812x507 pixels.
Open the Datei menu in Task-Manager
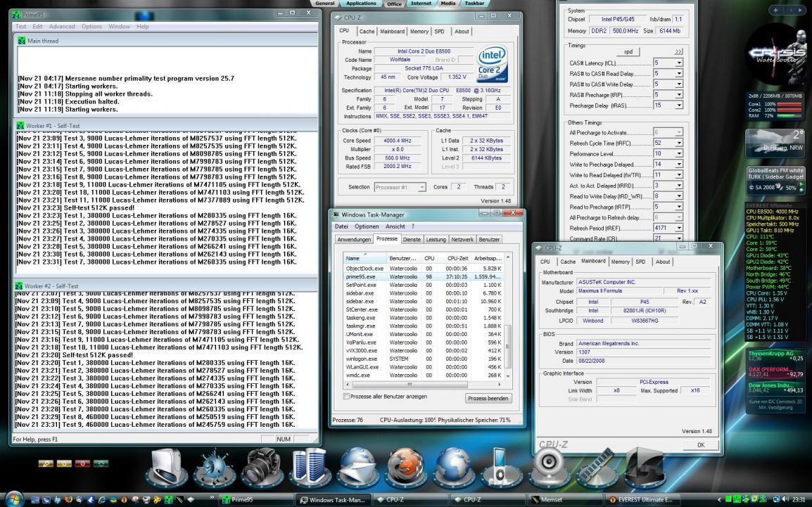341,226
